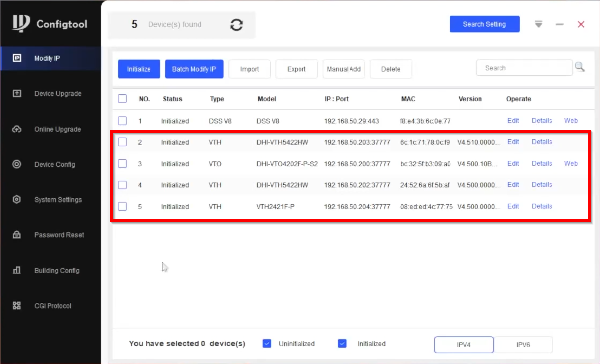Click into the Search input field

(524, 68)
